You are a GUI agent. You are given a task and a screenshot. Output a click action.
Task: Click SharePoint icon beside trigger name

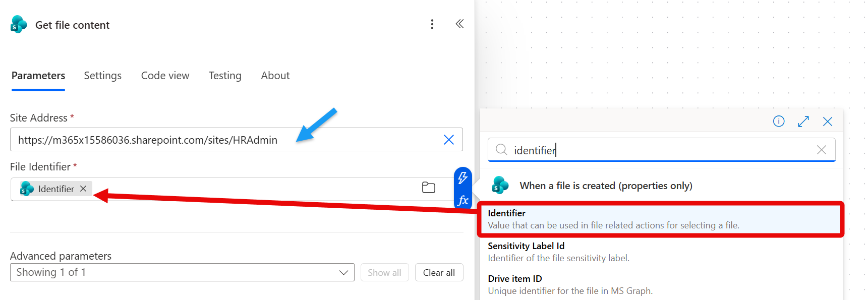pos(500,185)
